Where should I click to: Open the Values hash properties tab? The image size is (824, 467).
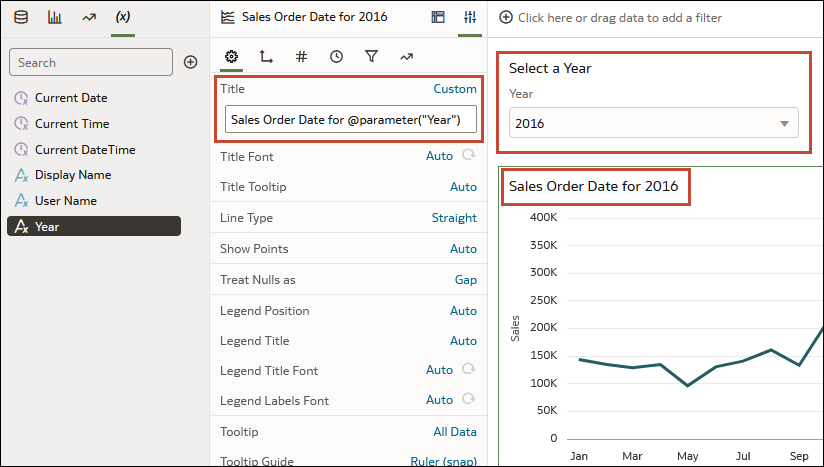301,56
